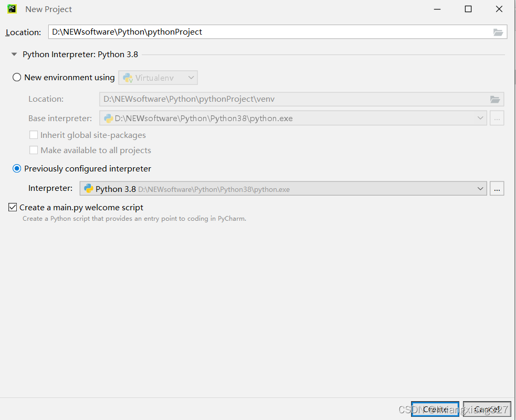Click inside the project Location input field
Screen dimensions: 516x420
[x=210, y=32]
